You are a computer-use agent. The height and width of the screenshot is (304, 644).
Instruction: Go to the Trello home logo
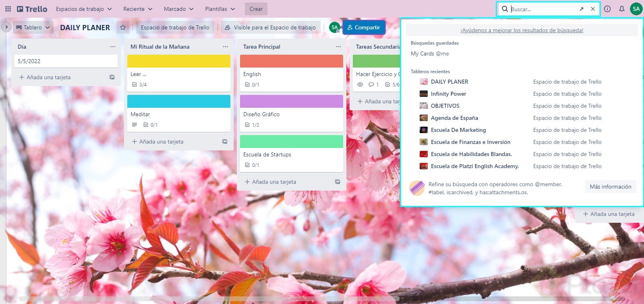point(32,9)
